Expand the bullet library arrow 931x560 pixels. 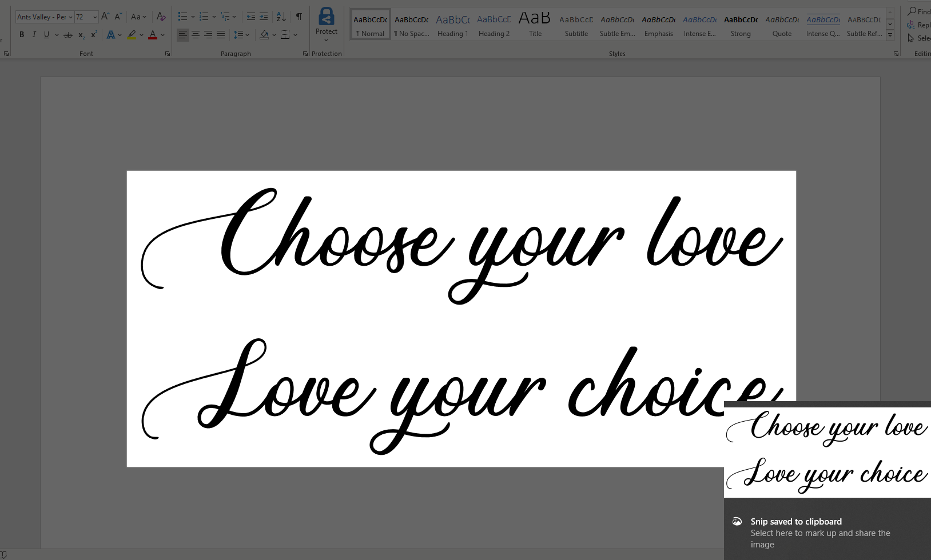point(192,17)
